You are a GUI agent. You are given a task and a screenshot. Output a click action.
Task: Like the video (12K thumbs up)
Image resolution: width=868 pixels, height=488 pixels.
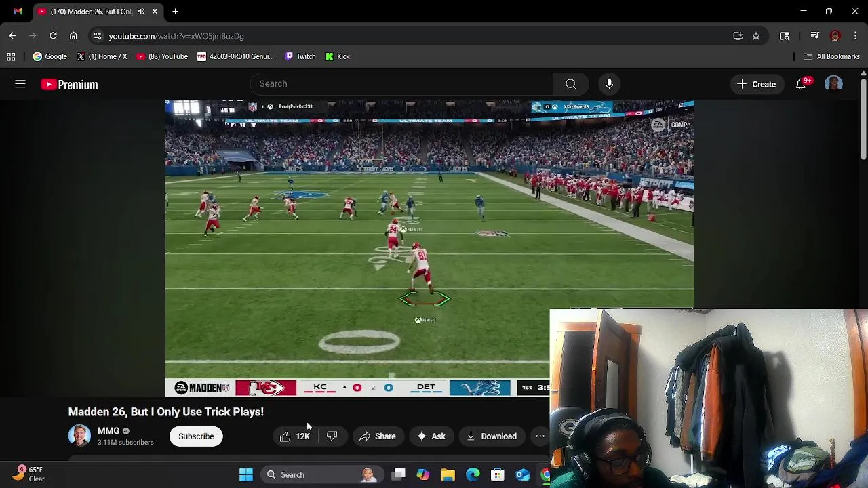295,436
